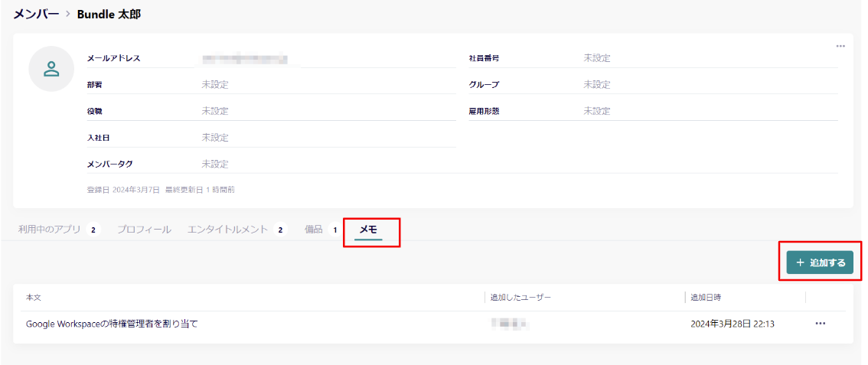Click the breadcrumb chevron after メンバー
This screenshot has width=868, height=365.
(x=67, y=15)
